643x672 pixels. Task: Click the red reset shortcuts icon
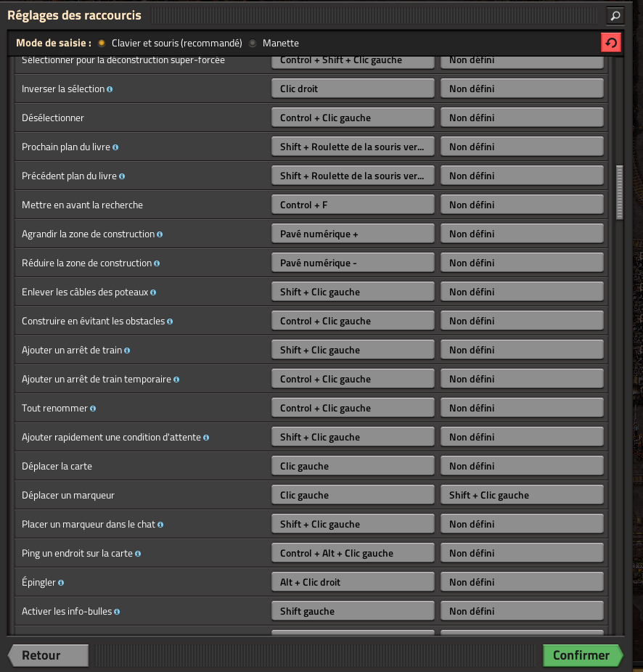pyautogui.click(x=611, y=43)
